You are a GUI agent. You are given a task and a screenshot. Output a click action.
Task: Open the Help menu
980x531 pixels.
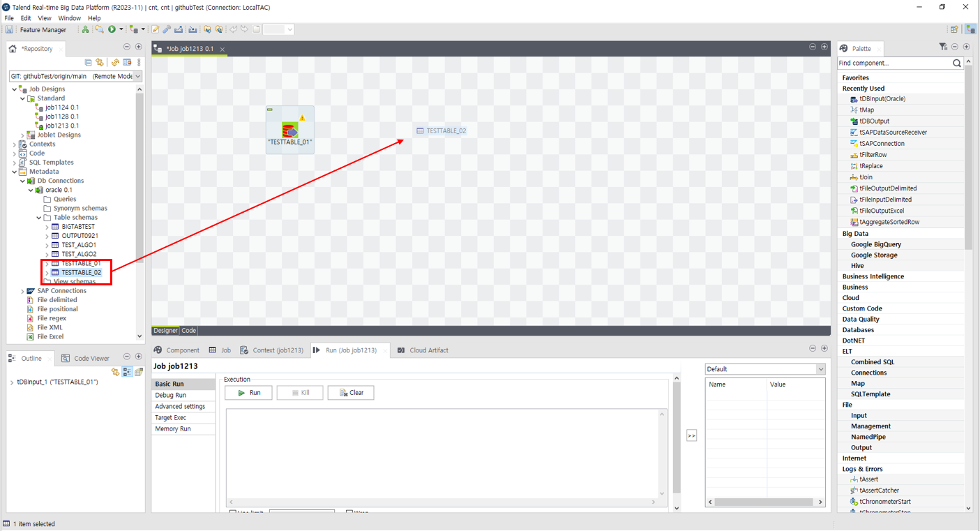coord(94,18)
